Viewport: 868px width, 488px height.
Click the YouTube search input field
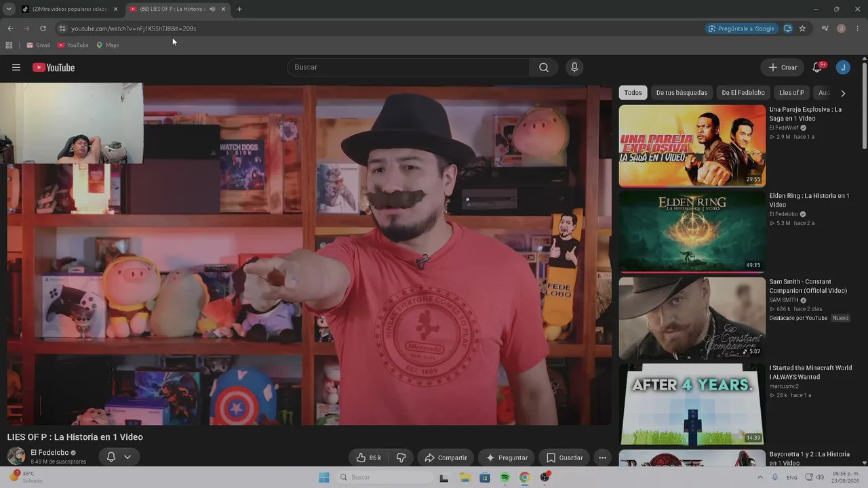click(x=409, y=67)
